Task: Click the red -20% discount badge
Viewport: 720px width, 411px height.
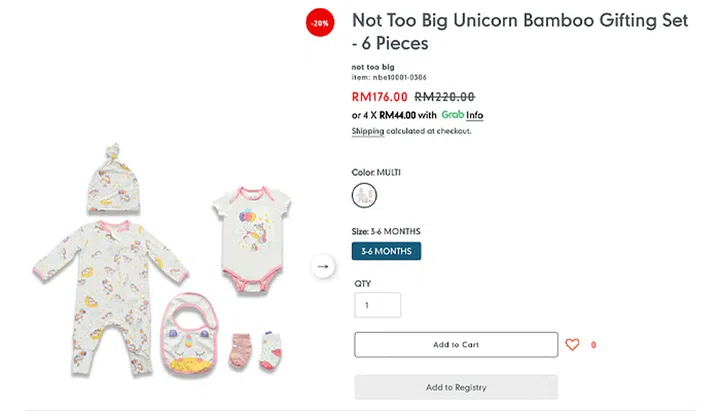Action: pyautogui.click(x=319, y=22)
